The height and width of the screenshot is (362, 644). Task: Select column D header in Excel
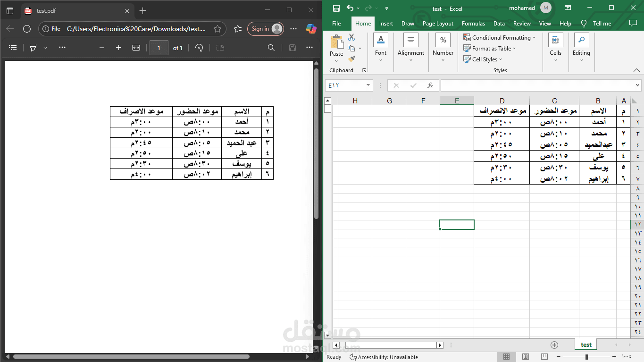[502, 101]
